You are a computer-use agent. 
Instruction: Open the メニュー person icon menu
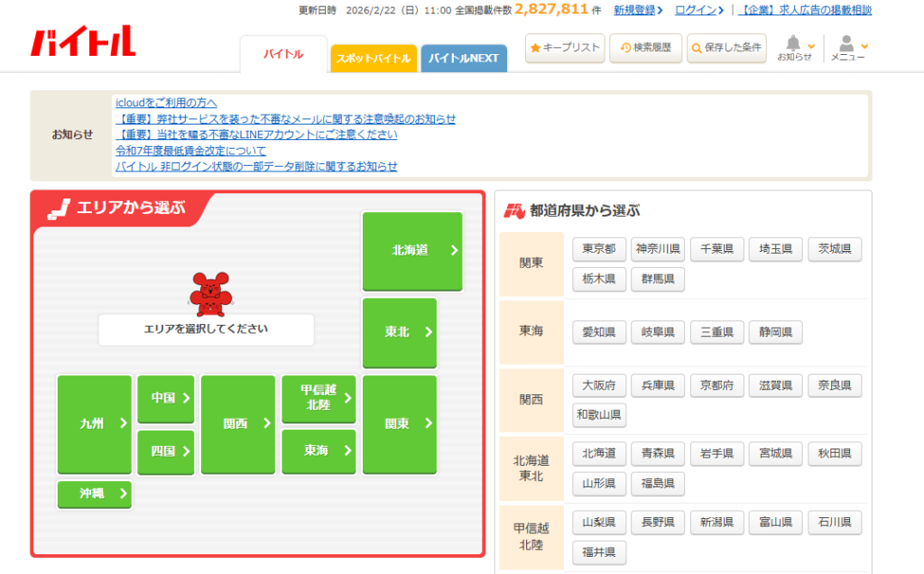(x=847, y=48)
